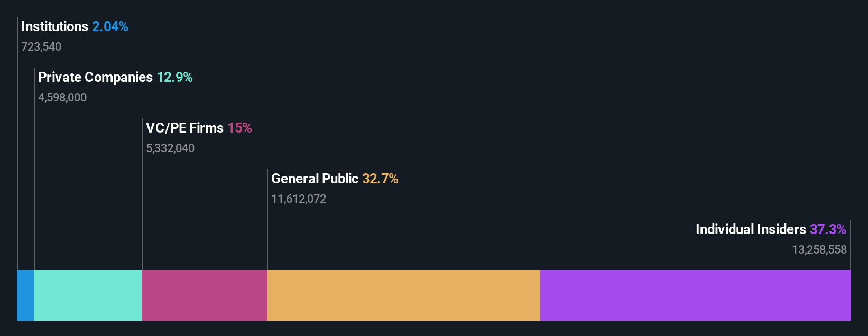868x336 pixels.
Task: Click the purple Individual Insiders bar segment
Action: tap(695, 296)
